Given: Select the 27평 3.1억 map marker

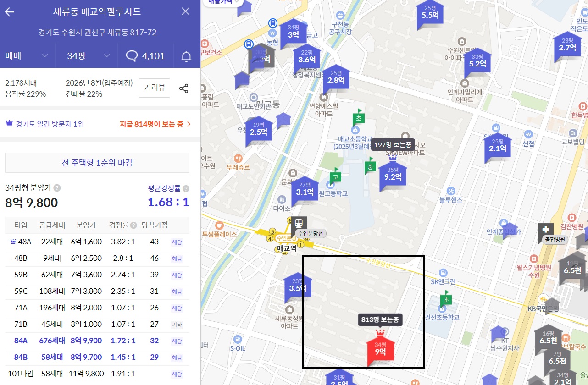Looking at the screenshot, I should point(305,190).
